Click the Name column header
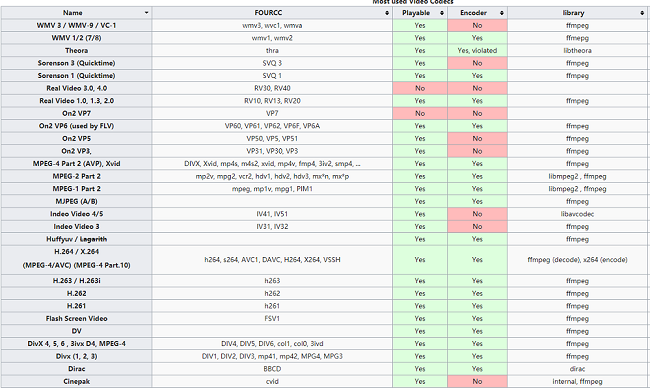Viewport: 650px width, 391px height. click(x=76, y=13)
